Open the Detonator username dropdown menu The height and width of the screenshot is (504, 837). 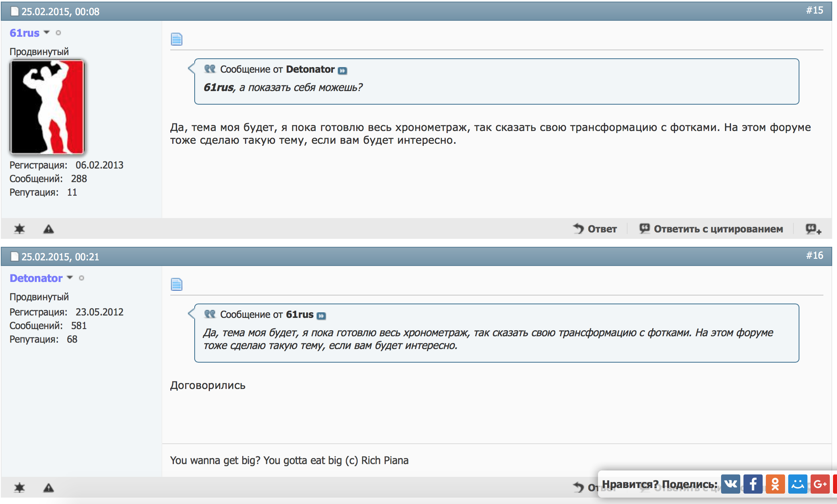[70, 278]
